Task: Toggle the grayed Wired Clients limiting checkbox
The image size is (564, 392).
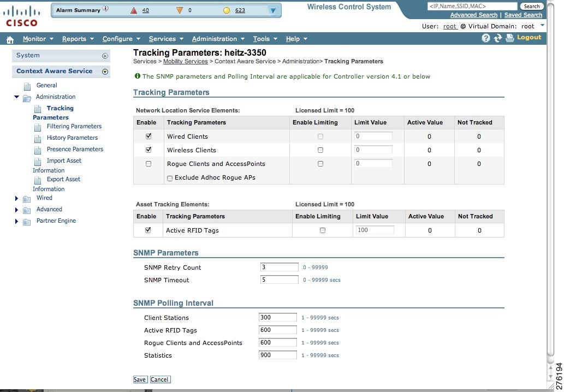Action: (x=320, y=136)
